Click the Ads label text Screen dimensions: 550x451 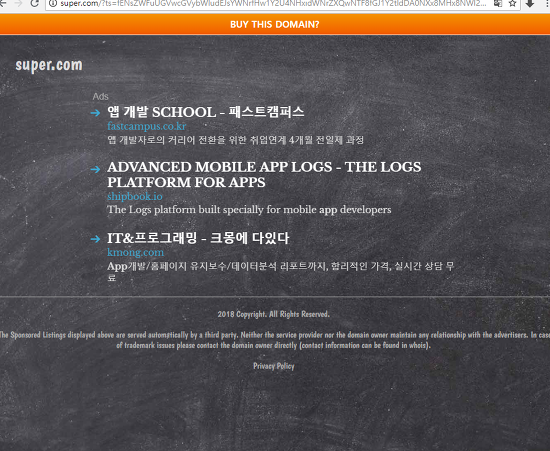(101, 96)
